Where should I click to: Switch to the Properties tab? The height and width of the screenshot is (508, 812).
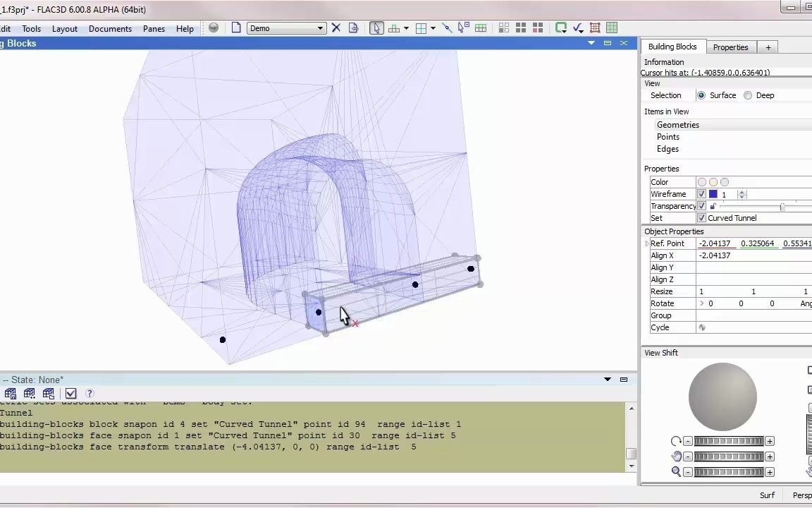click(x=730, y=47)
